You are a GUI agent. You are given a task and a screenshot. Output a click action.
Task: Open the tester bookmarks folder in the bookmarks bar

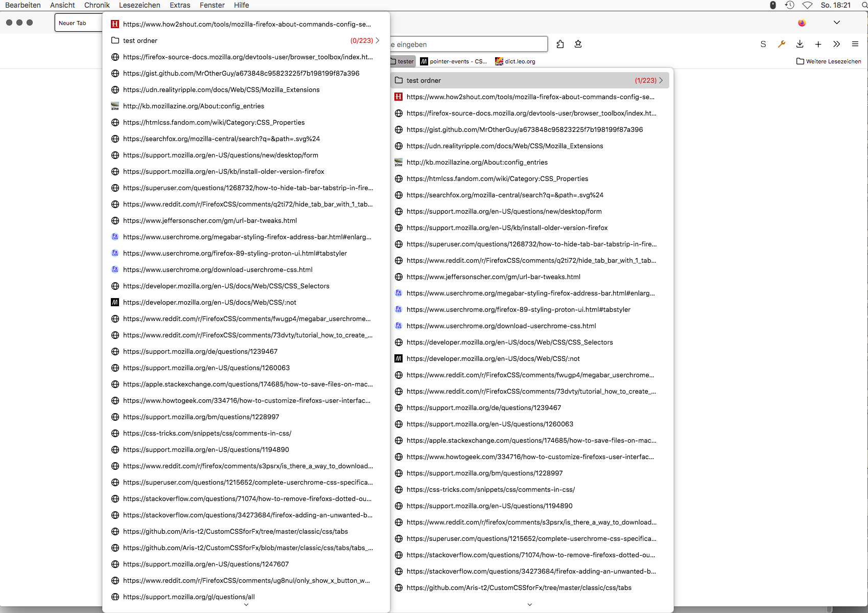pos(402,61)
